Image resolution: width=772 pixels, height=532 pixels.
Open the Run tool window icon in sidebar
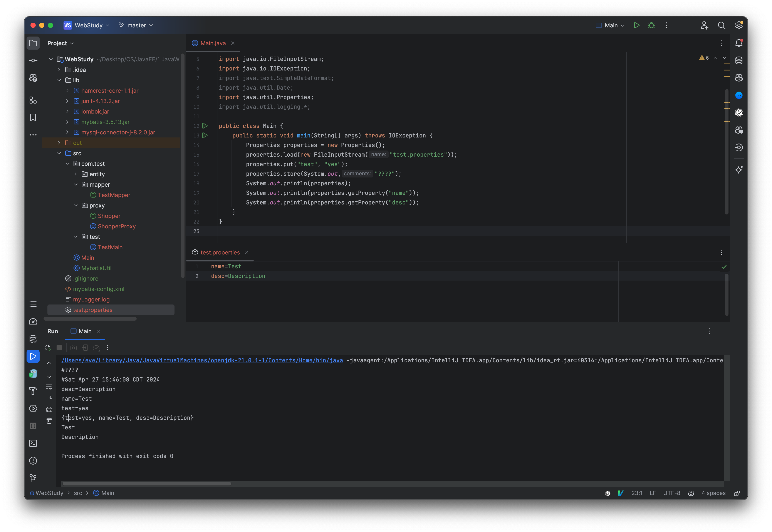[33, 356]
